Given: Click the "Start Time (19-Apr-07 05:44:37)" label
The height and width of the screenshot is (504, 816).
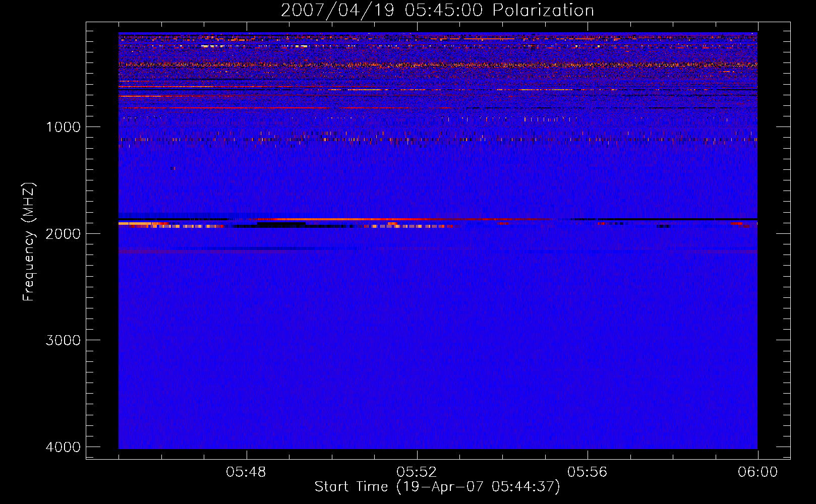Looking at the screenshot, I should click(x=437, y=487).
